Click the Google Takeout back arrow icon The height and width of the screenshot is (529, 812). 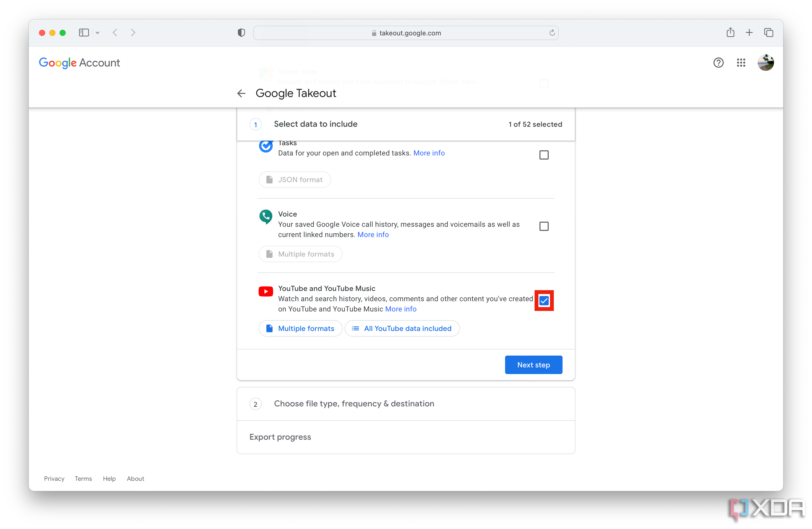pos(242,93)
